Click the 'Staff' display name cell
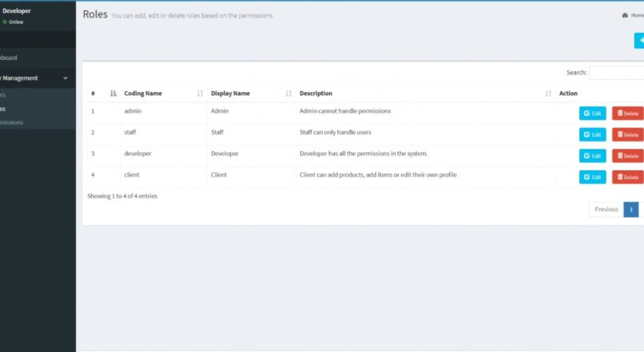The image size is (644, 352). [217, 132]
